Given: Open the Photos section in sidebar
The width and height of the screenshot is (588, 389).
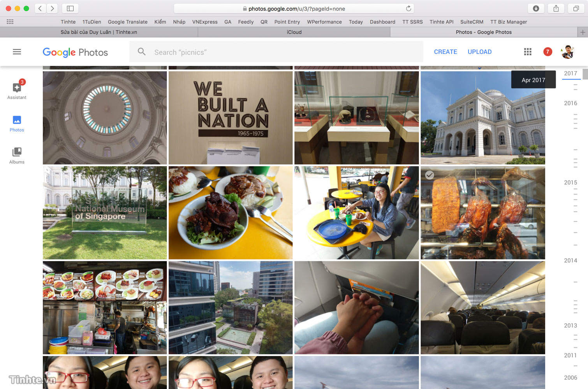Looking at the screenshot, I should click(x=17, y=123).
